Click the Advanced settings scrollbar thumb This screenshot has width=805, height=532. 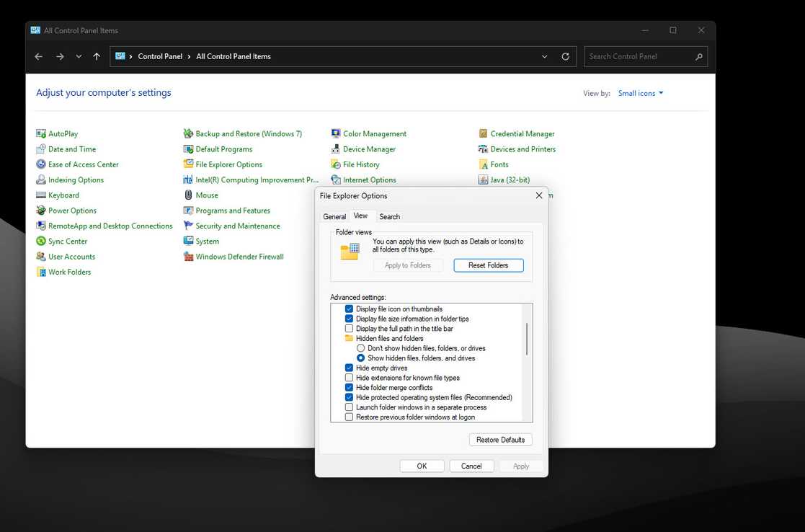528,339
